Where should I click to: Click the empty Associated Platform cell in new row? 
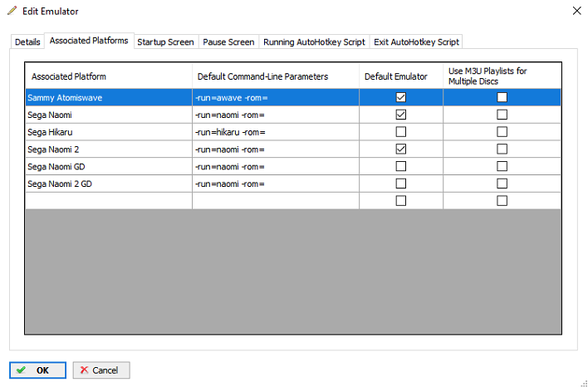(x=109, y=201)
